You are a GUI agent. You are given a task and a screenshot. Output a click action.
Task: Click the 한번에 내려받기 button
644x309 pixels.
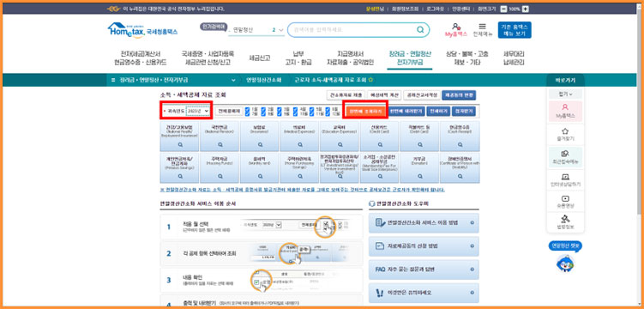coord(406,111)
